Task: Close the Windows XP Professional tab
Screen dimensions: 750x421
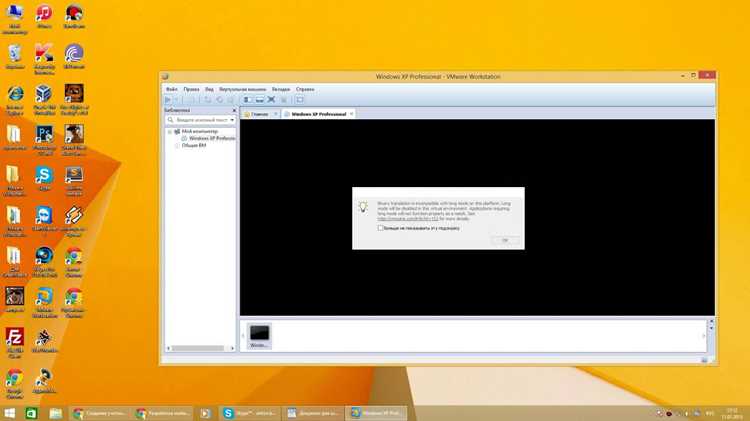Action: [x=351, y=114]
